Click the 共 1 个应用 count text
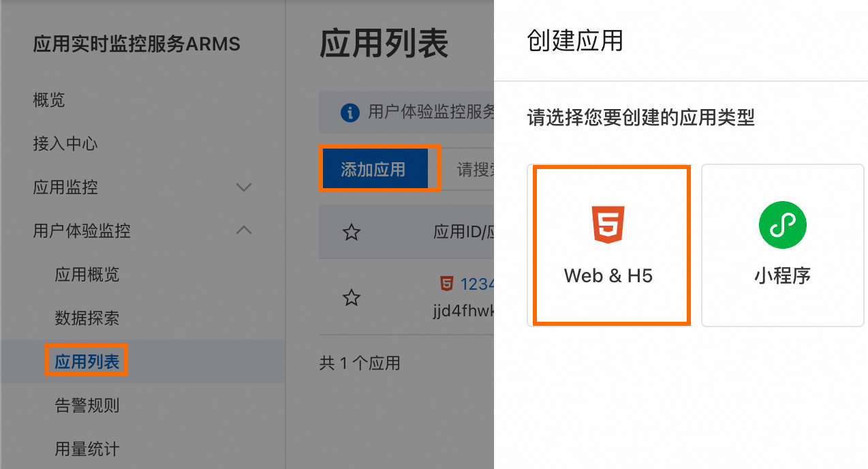868x469 pixels. [x=360, y=363]
